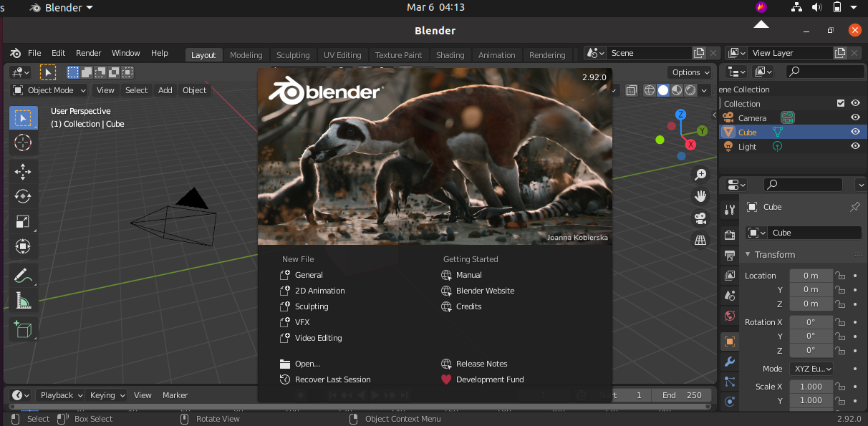Select the Rotate tool
The height and width of the screenshot is (426, 868).
point(23,196)
